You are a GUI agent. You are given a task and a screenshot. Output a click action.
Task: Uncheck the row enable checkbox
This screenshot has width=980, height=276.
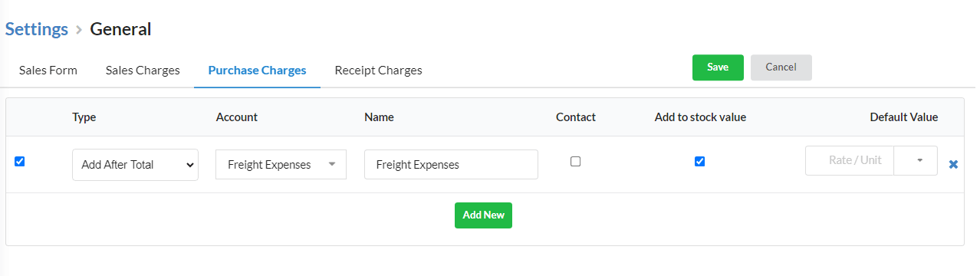coord(20,161)
